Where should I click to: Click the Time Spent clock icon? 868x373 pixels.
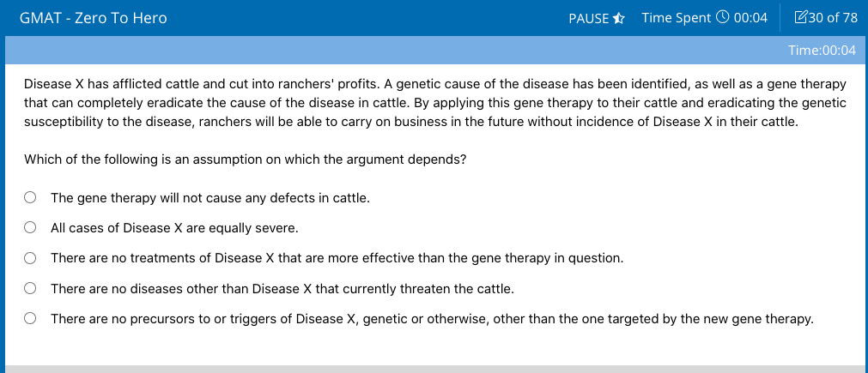tap(722, 18)
